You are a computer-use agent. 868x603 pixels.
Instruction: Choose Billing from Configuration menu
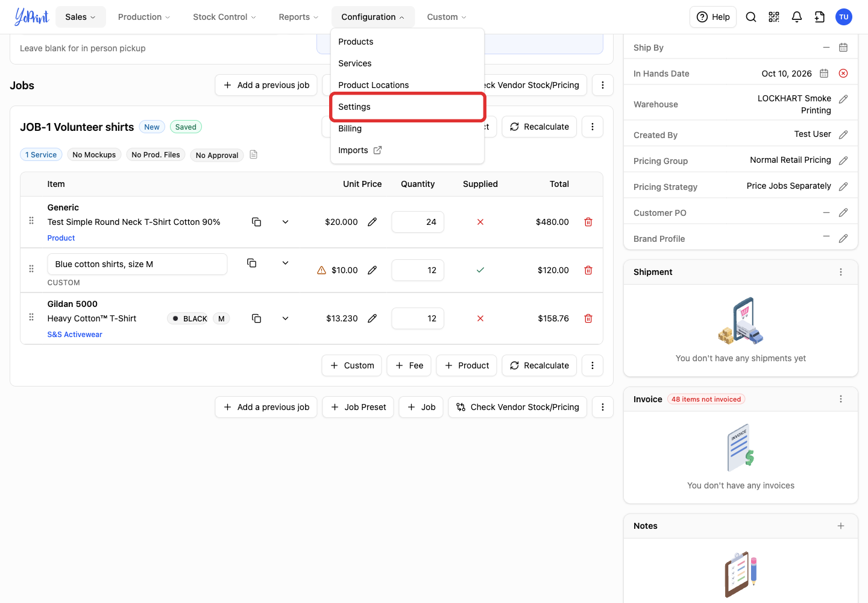click(407, 128)
